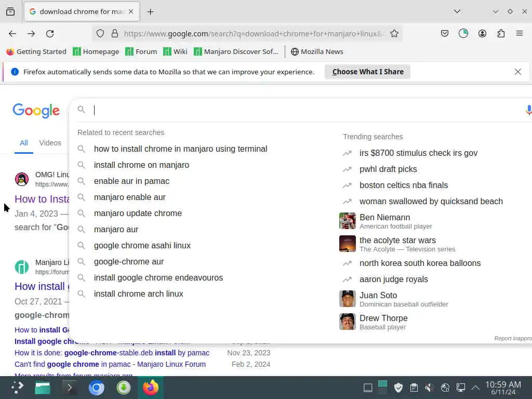List all tabs dropdown arrow
Image resolution: width=532 pixels, height=399 pixels.
[457, 11]
